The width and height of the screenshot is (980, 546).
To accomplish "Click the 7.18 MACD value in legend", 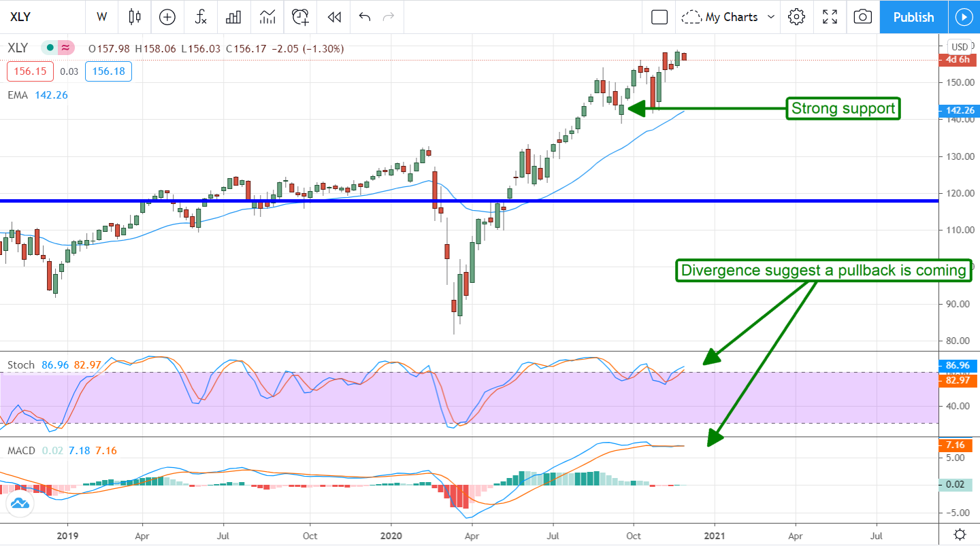I will click(80, 451).
